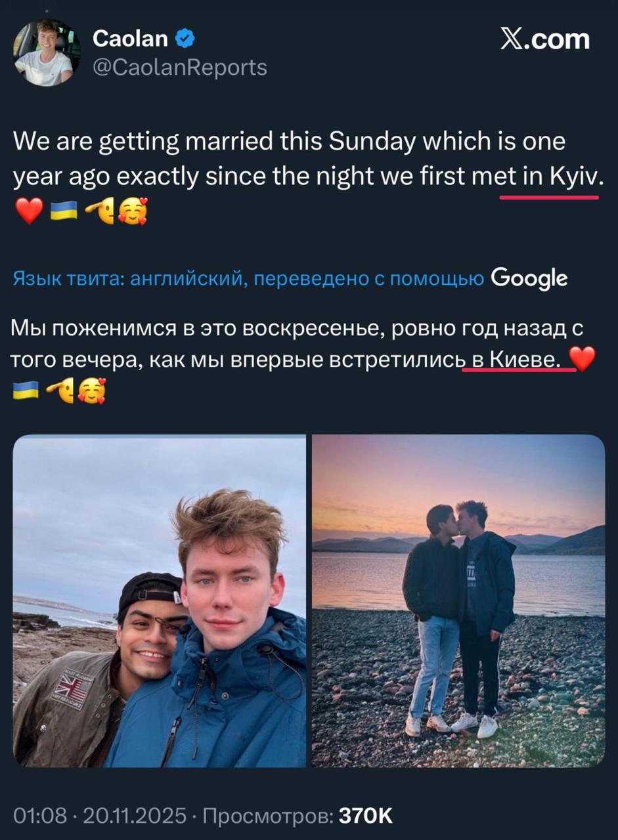The width and height of the screenshot is (618, 840).
Task: Click the blue verified checkmark badge
Action: [186, 39]
